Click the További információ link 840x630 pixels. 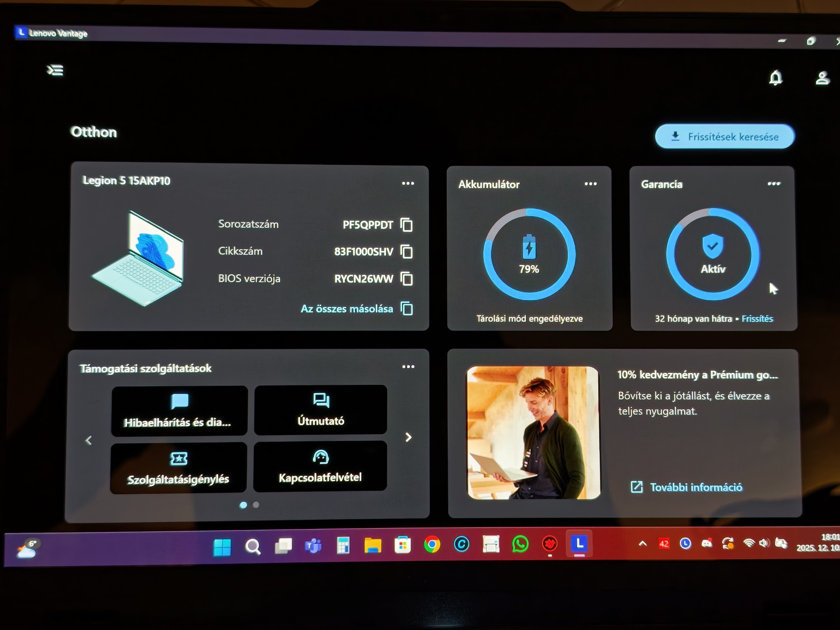pyautogui.click(x=686, y=487)
